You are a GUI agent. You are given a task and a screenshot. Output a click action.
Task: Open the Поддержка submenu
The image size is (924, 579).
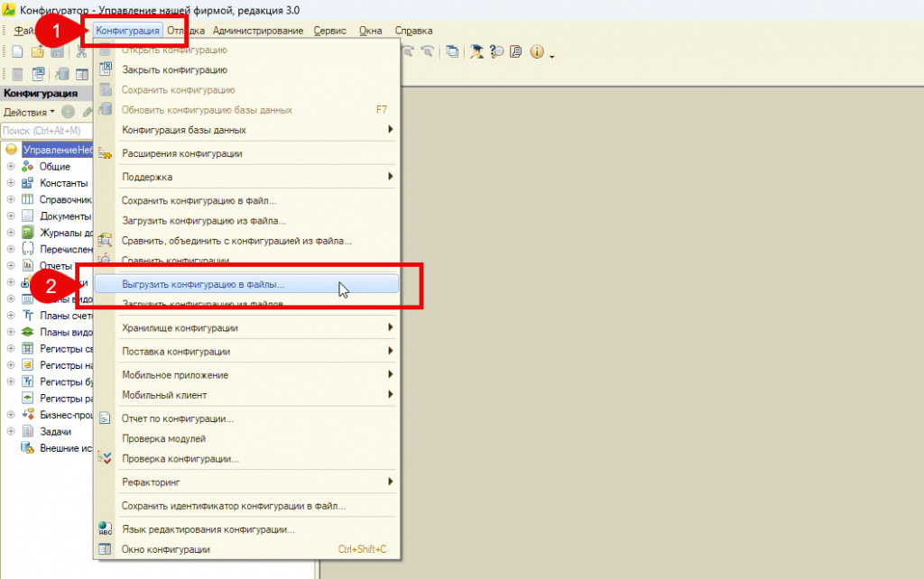pos(246,177)
